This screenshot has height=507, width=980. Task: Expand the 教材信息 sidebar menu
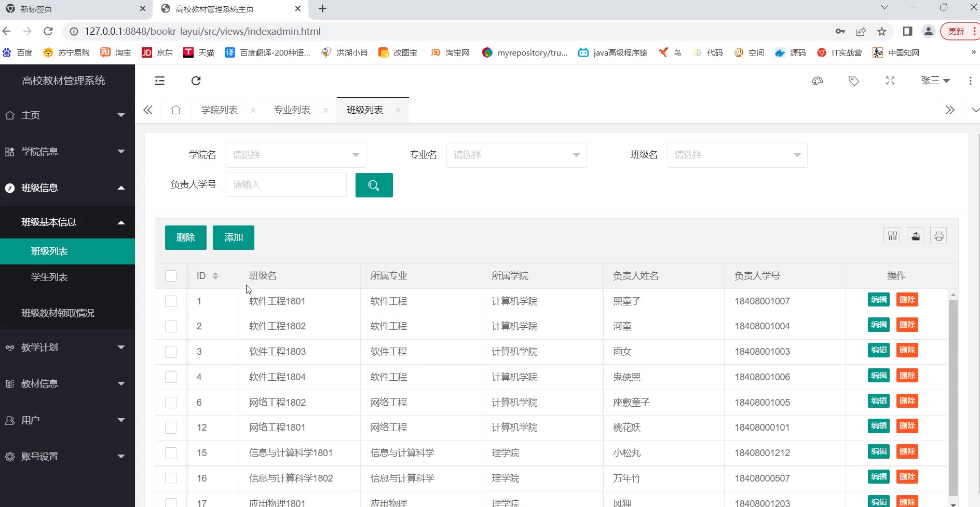pos(67,384)
